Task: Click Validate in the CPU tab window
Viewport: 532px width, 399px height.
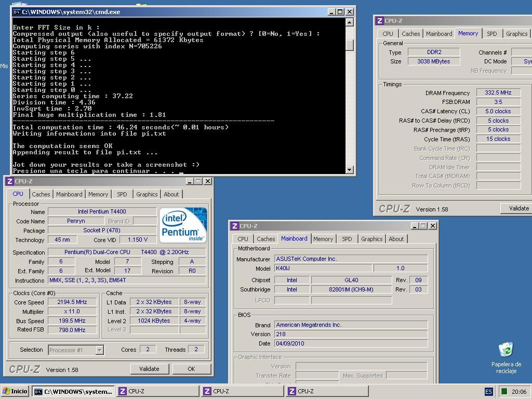Action: [x=149, y=369]
